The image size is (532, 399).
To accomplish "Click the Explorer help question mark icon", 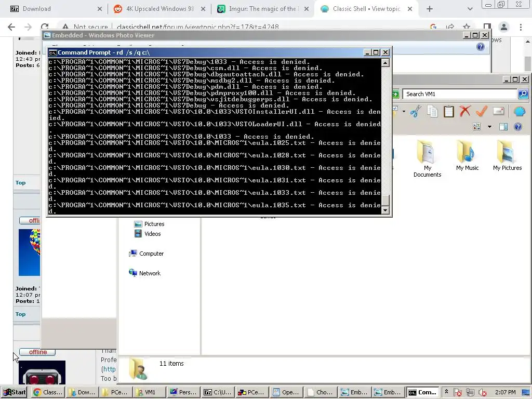I will (518, 127).
